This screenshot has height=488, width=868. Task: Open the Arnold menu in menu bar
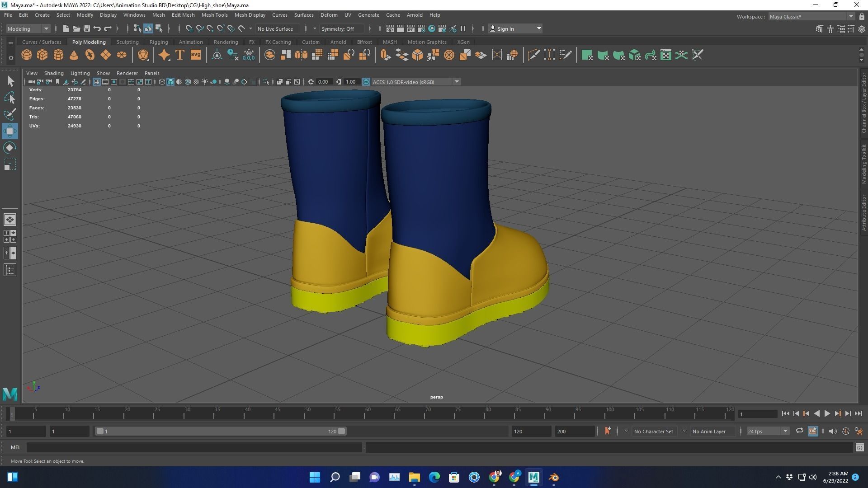415,15
